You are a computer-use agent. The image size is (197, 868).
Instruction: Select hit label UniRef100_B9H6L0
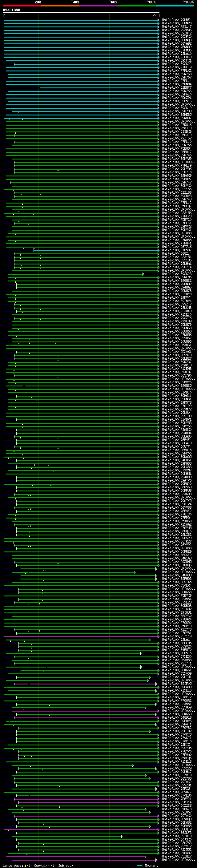pyautogui.click(x=177, y=94)
